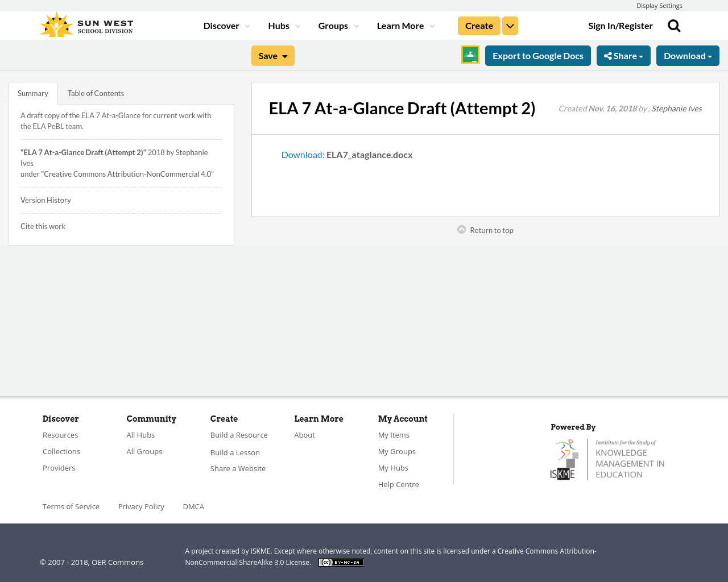Click the Creative Commons license badge
Image resolution: width=728 pixels, height=582 pixels.
341,562
